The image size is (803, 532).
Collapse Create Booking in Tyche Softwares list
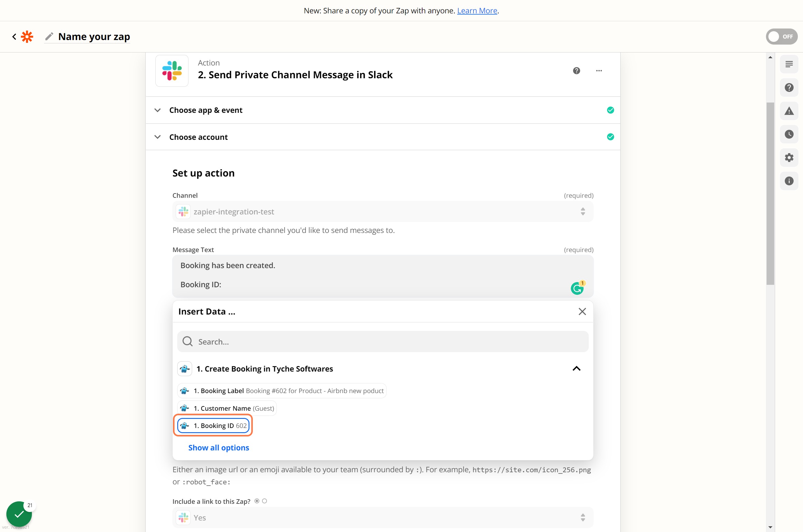[576, 369]
